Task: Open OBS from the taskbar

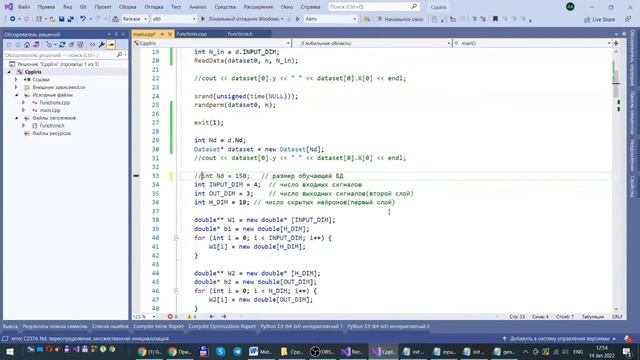Action: tap(322, 351)
